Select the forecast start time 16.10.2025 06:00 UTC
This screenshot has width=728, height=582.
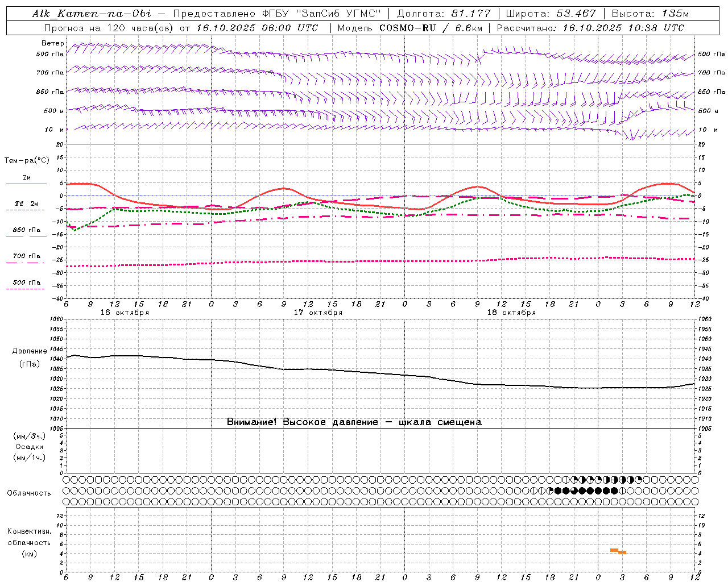coord(257,28)
